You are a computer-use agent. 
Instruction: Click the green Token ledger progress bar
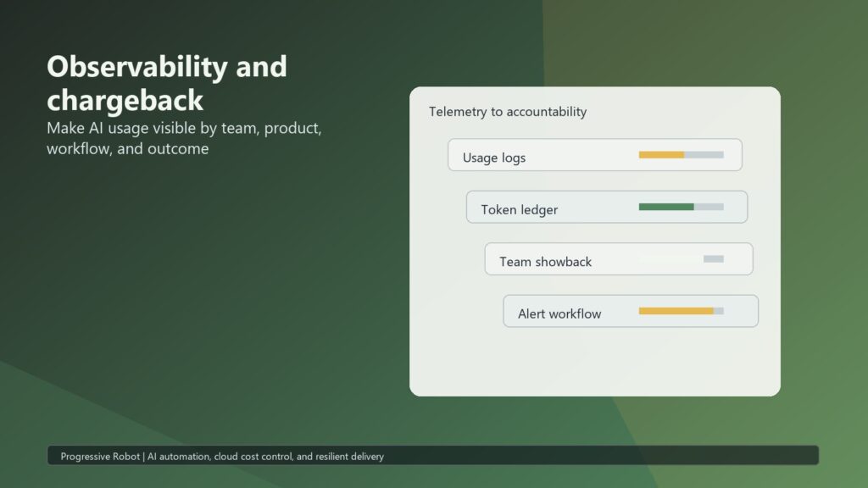(x=681, y=207)
